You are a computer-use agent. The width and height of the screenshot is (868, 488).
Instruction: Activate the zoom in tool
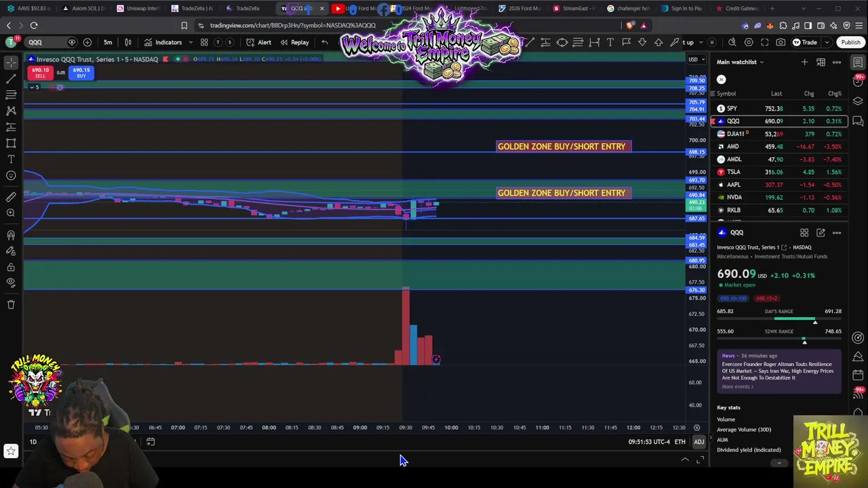pyautogui.click(x=11, y=213)
